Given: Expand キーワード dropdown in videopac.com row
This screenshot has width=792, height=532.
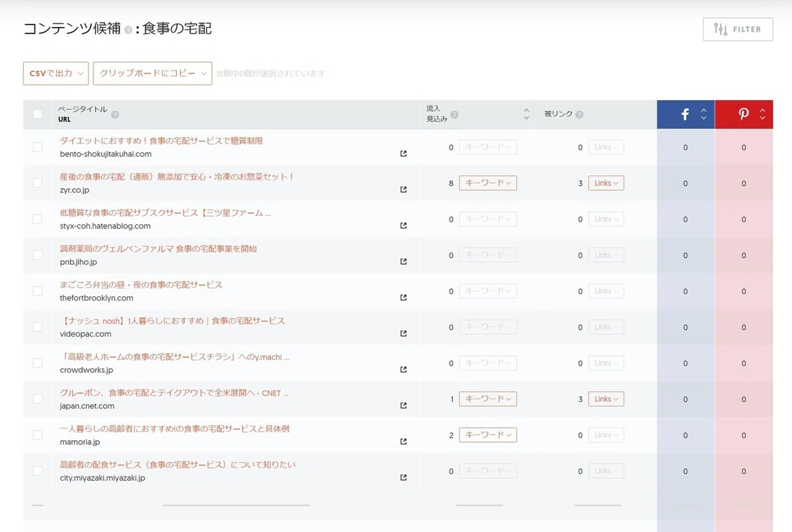Looking at the screenshot, I should (x=488, y=327).
